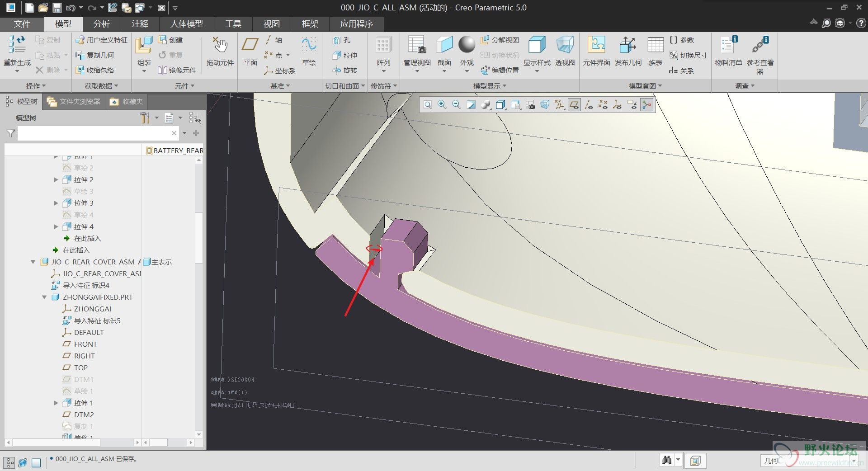Viewport: 868px width, 471px height.
Task: Toggle annotation display in graphics toolbar
Action: tap(632, 105)
